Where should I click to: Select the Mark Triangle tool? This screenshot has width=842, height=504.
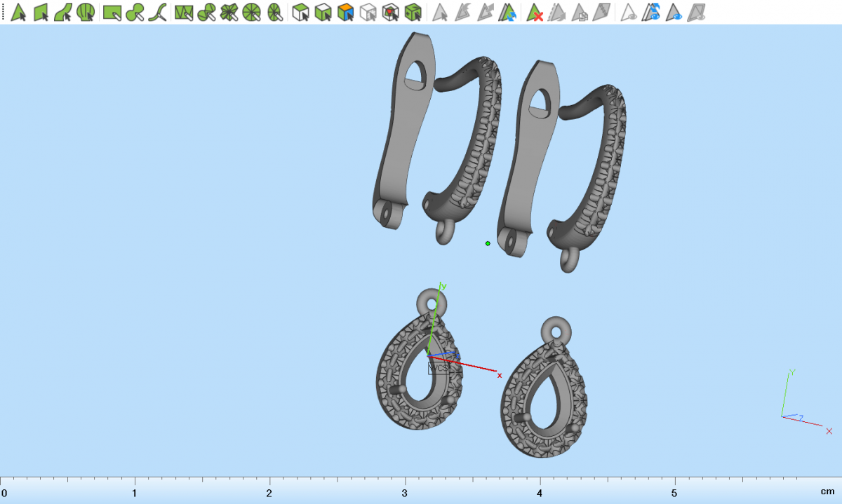(x=19, y=12)
